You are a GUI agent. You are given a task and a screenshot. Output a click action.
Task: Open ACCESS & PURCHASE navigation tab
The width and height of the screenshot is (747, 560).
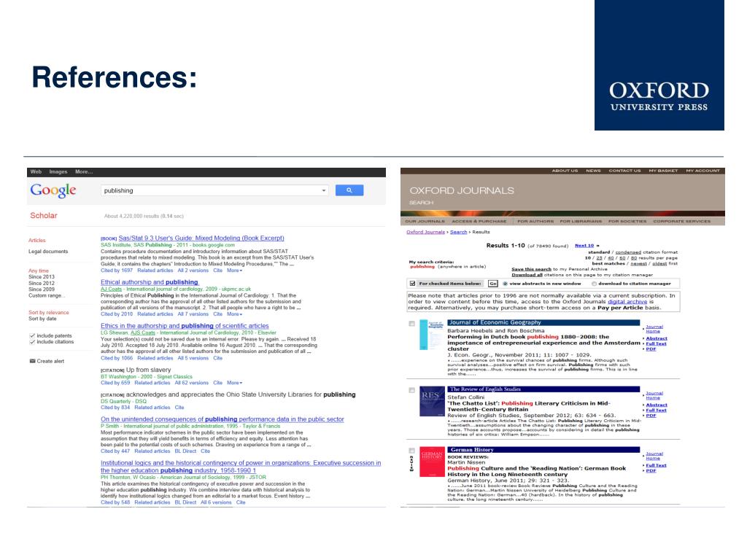(x=479, y=222)
